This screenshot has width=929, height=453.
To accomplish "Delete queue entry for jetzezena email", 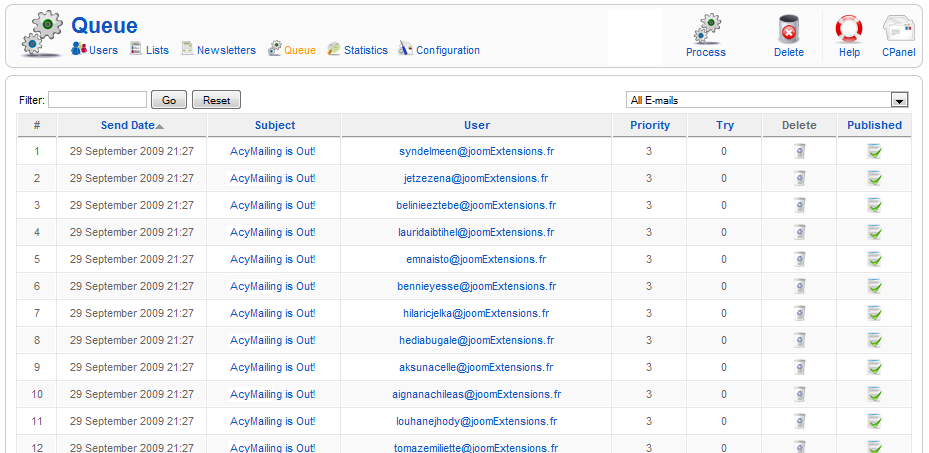I will coord(799,178).
